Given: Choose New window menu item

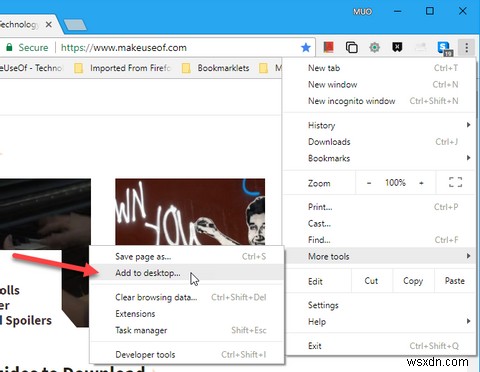Looking at the screenshot, I should (379, 84).
